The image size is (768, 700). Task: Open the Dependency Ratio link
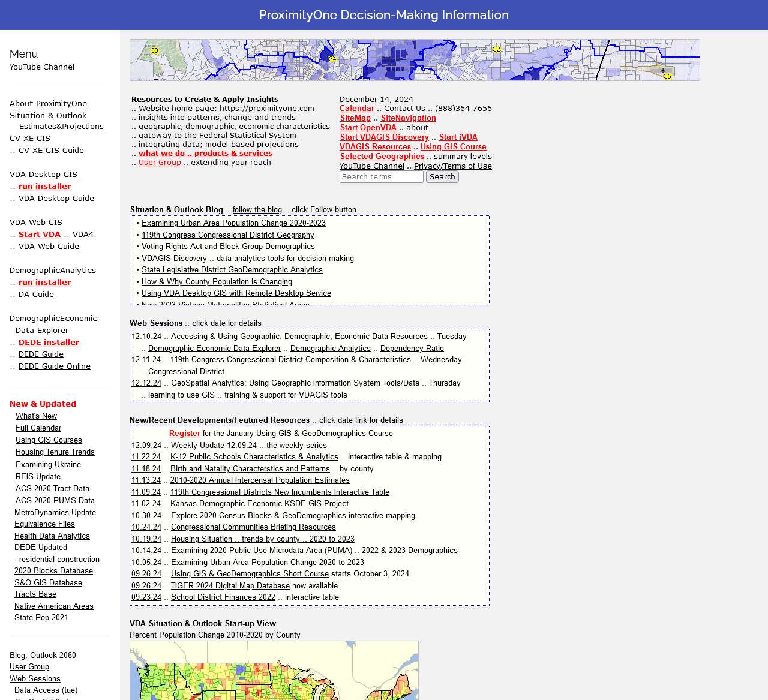tap(412, 349)
